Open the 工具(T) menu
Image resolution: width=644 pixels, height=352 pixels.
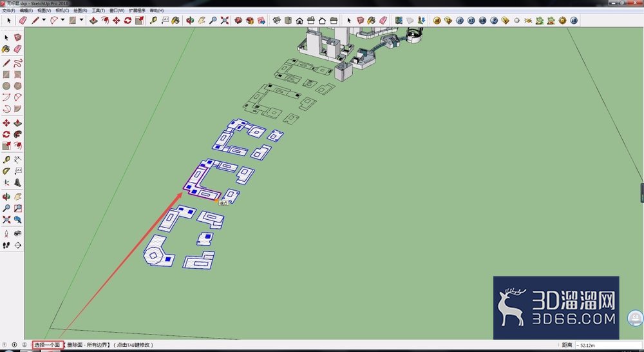click(98, 10)
